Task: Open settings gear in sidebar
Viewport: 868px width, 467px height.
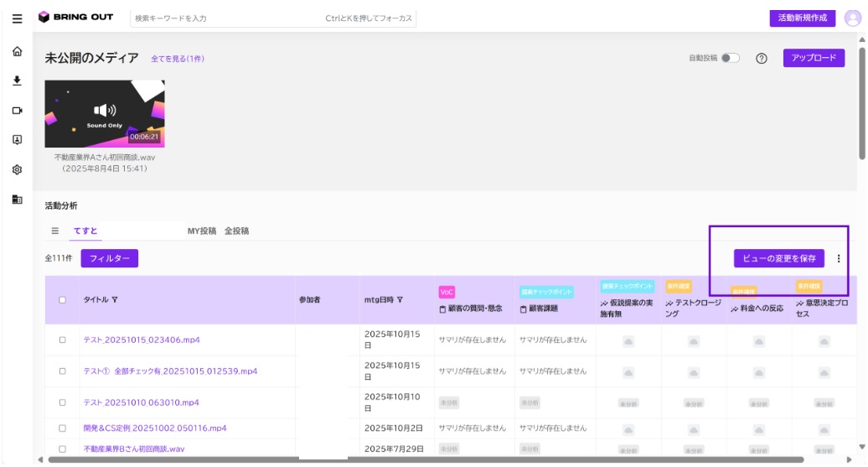Action: pyautogui.click(x=17, y=169)
